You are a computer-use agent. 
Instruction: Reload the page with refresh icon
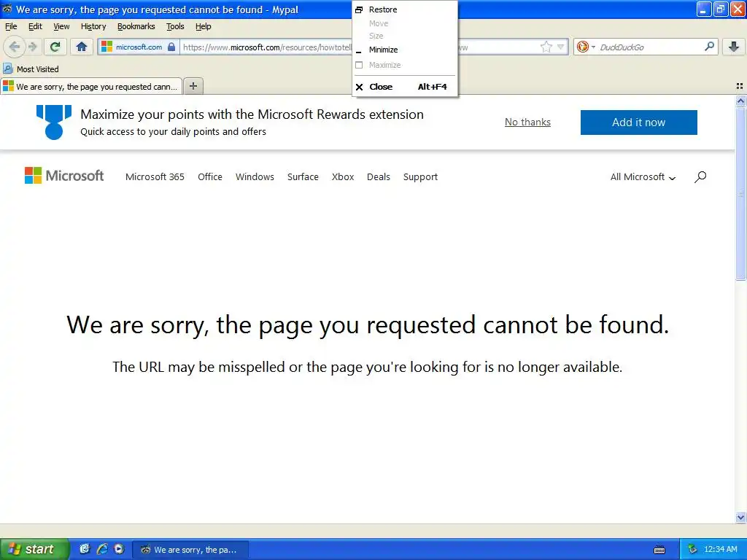tap(55, 47)
